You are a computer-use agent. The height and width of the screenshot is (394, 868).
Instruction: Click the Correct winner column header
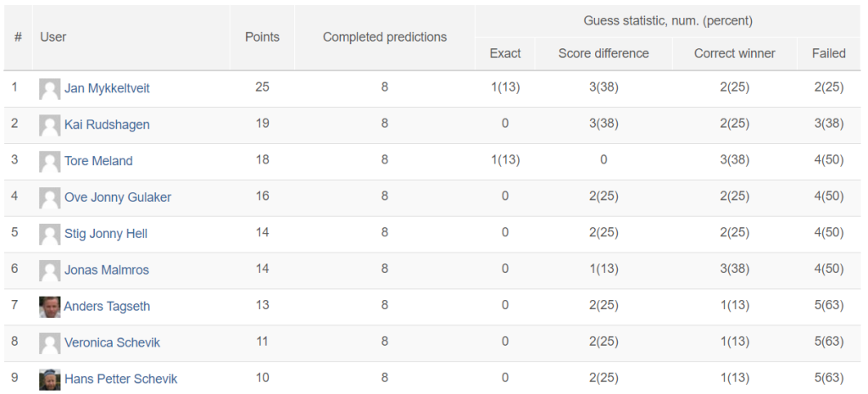click(x=735, y=53)
